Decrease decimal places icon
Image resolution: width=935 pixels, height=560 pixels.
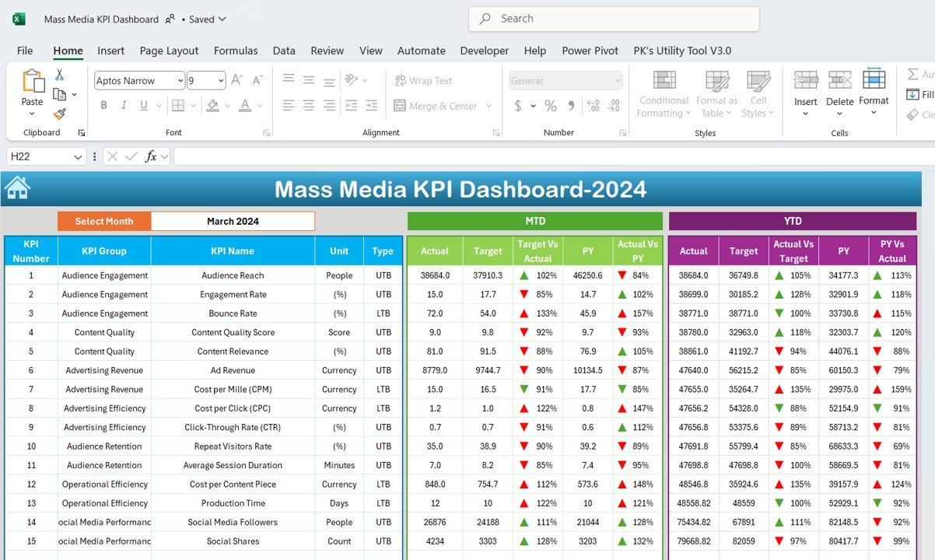click(x=614, y=106)
